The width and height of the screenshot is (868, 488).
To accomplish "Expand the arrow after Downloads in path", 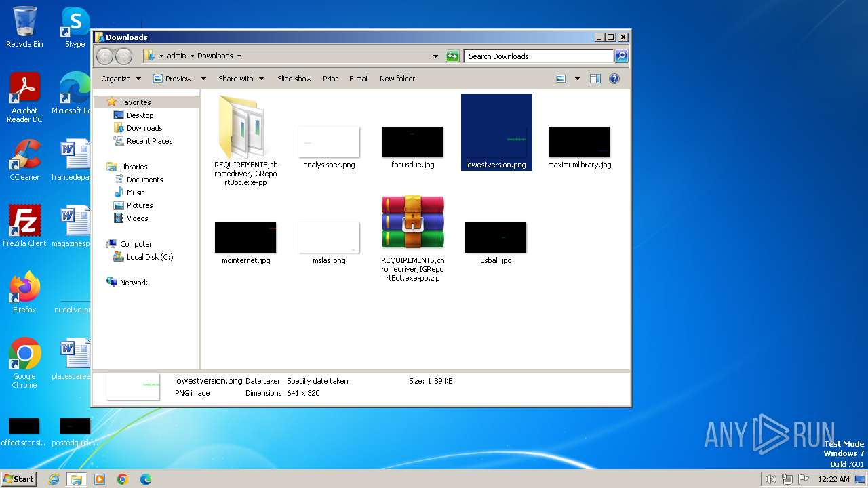I will (x=239, y=56).
